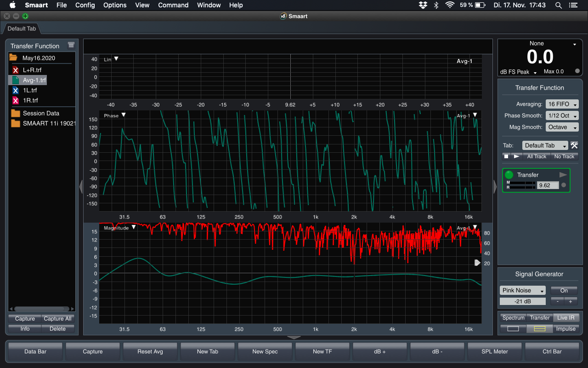Click the delay tracking dot beside 9.62

[564, 185]
